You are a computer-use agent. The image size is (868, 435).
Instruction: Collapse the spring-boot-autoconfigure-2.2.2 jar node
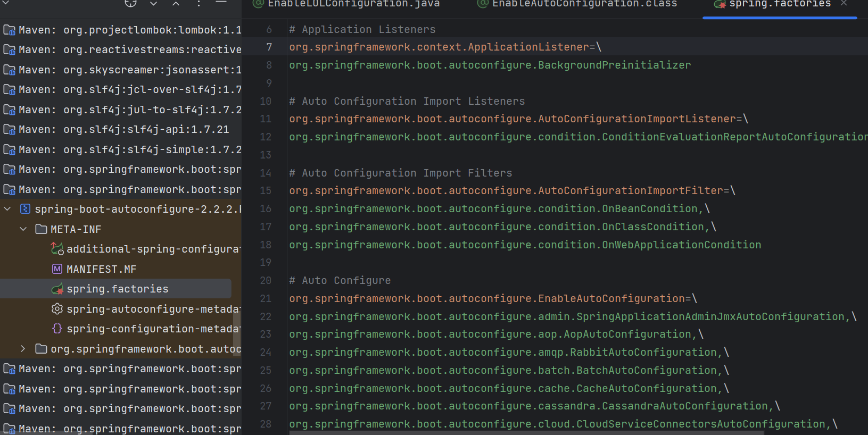point(7,209)
